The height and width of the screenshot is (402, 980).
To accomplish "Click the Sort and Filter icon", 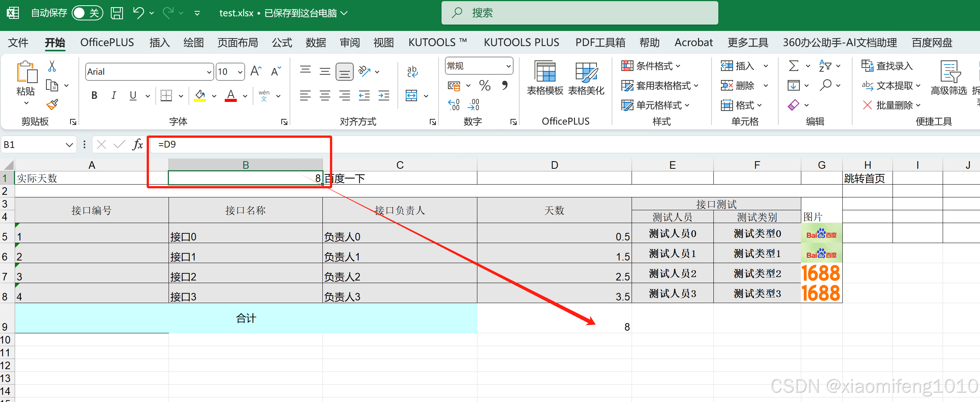I will coord(825,66).
